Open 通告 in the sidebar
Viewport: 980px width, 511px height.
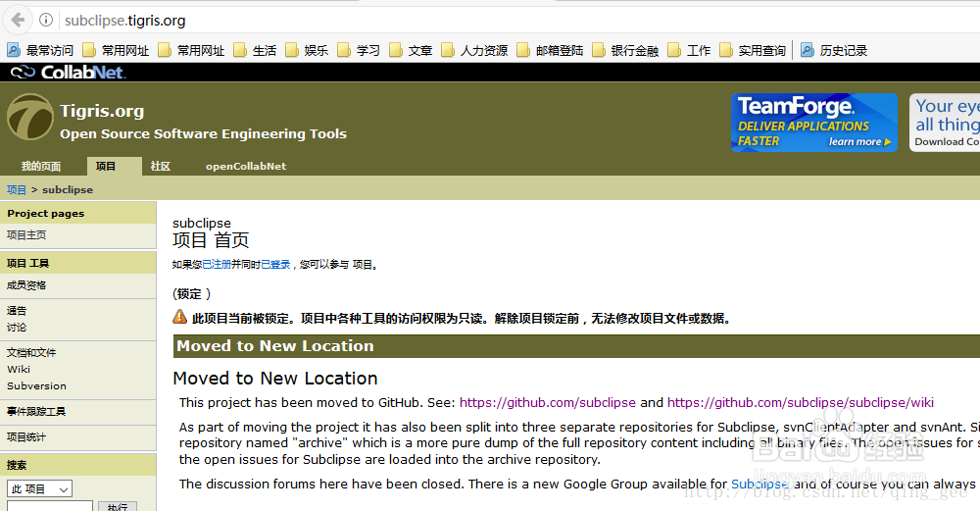tap(17, 311)
